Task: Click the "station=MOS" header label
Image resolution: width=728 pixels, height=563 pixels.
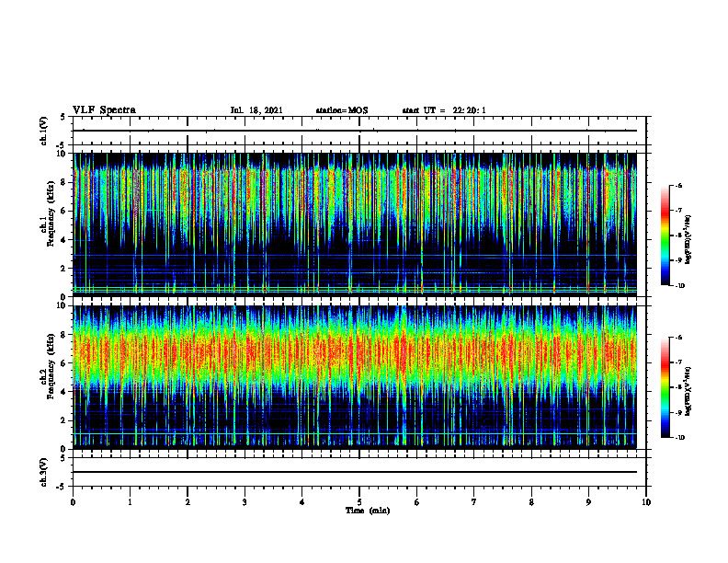Action: coord(342,110)
